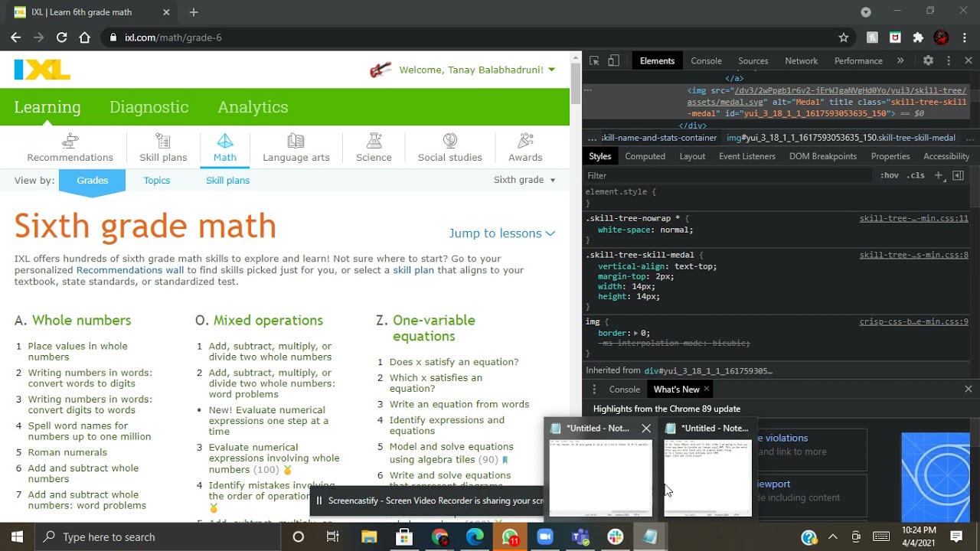Open a new browser tab
The width and height of the screenshot is (980, 551).
click(194, 12)
